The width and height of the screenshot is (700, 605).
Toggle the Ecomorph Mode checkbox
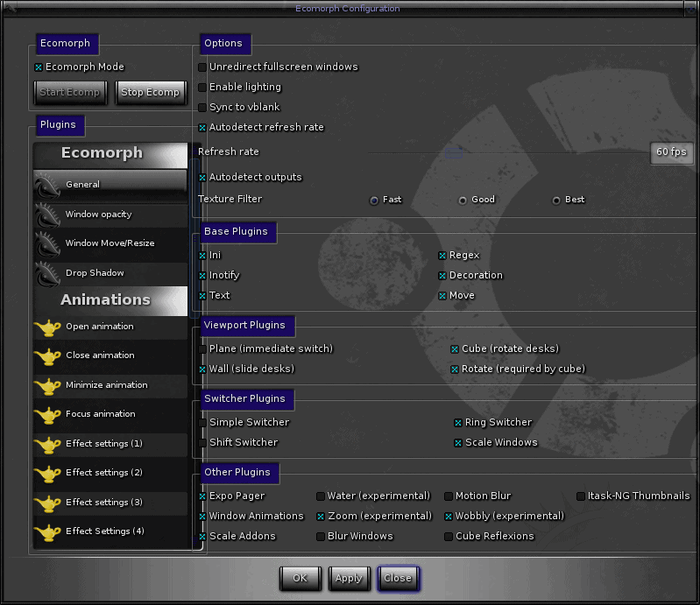click(39, 67)
